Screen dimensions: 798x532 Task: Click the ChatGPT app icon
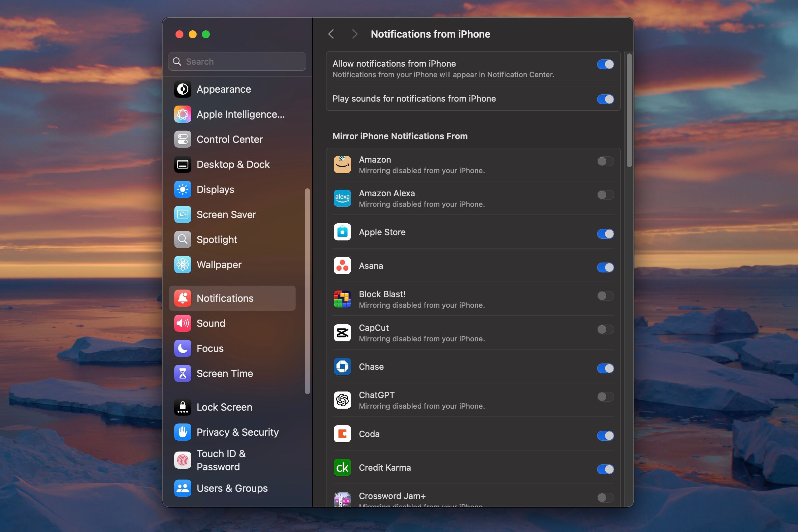(x=342, y=400)
